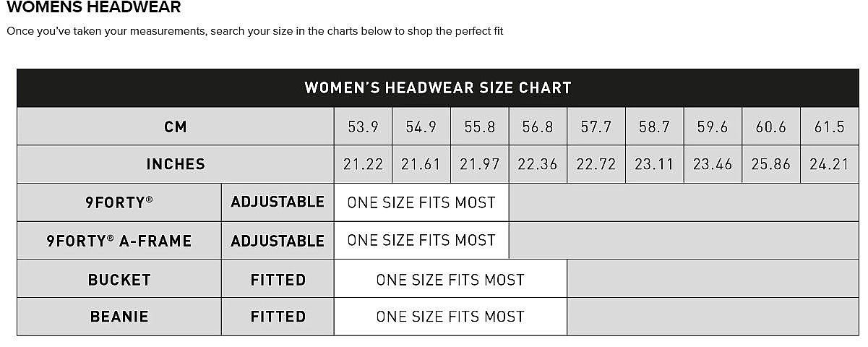Select One Size Fits Most for Bucket
The image size is (868, 347).
point(450,279)
